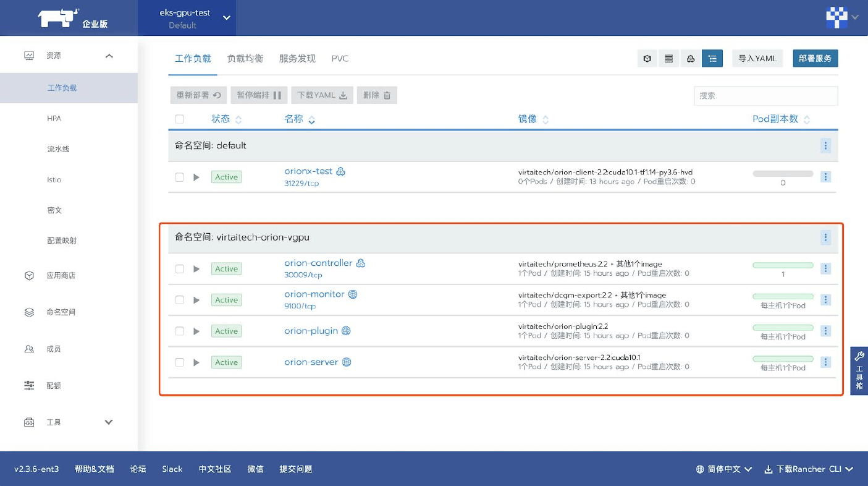Open the 简体中文 language dropdown
Screen dimensions: 868x486
pos(723,469)
